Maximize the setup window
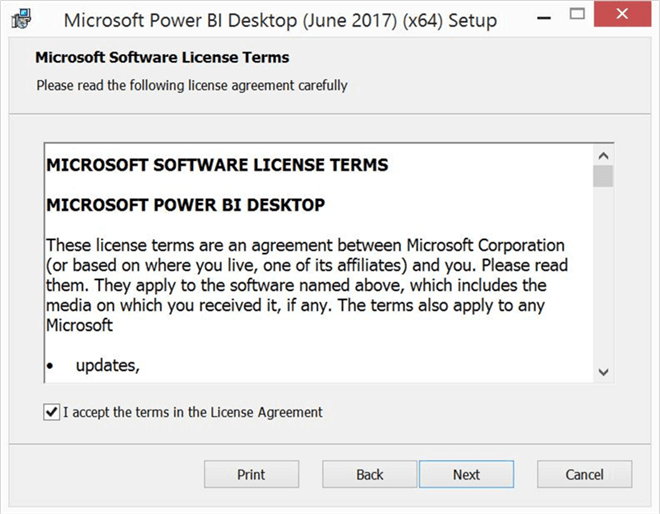The height and width of the screenshot is (514, 660). click(x=577, y=14)
